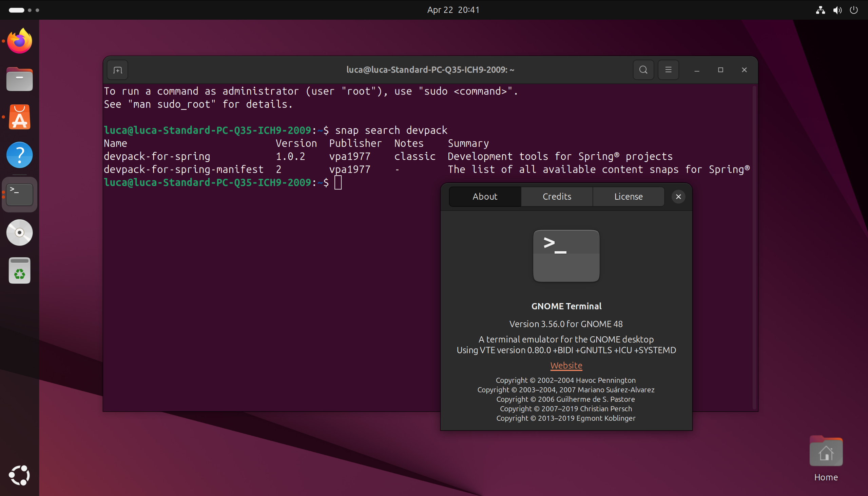Viewport: 868px width, 496px height.
Task: Close the terminal window
Action: pyautogui.click(x=744, y=70)
